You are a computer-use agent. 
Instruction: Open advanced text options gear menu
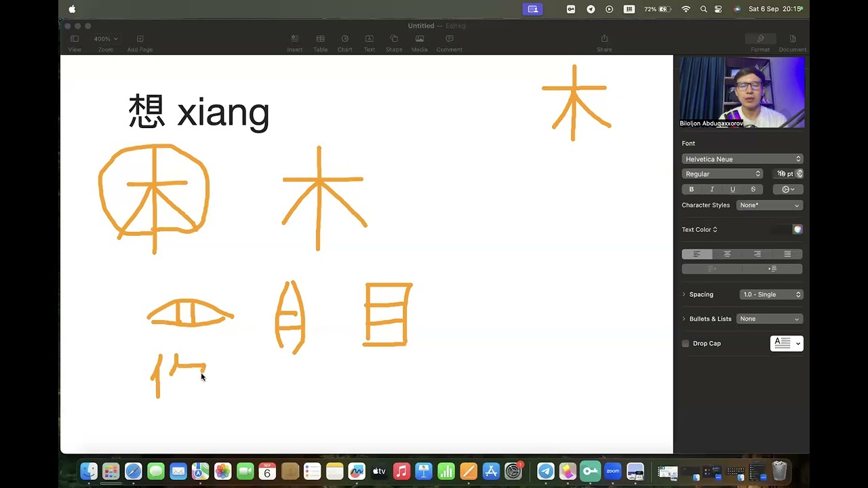coord(788,189)
